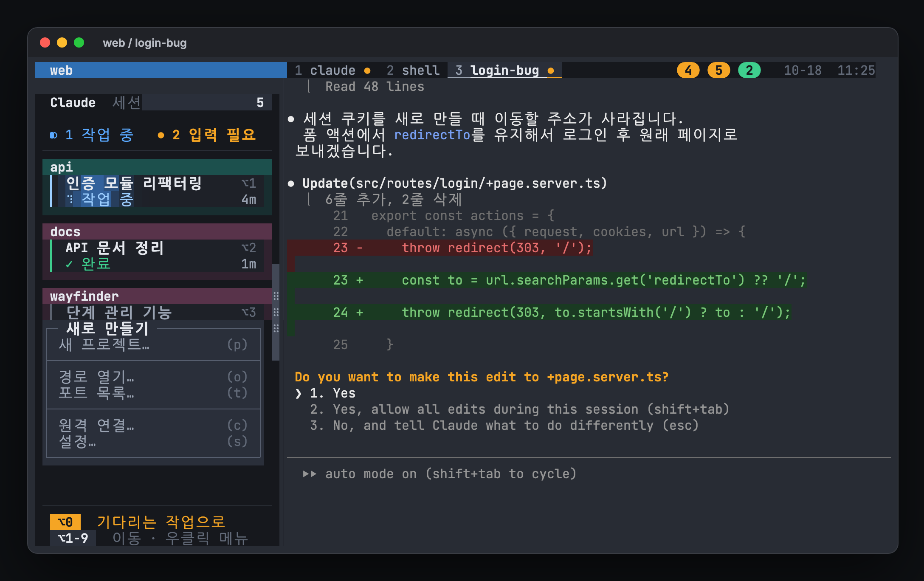924x581 pixels.
Task: Click '기다리는 작업으로' jump link
Action: point(161,522)
